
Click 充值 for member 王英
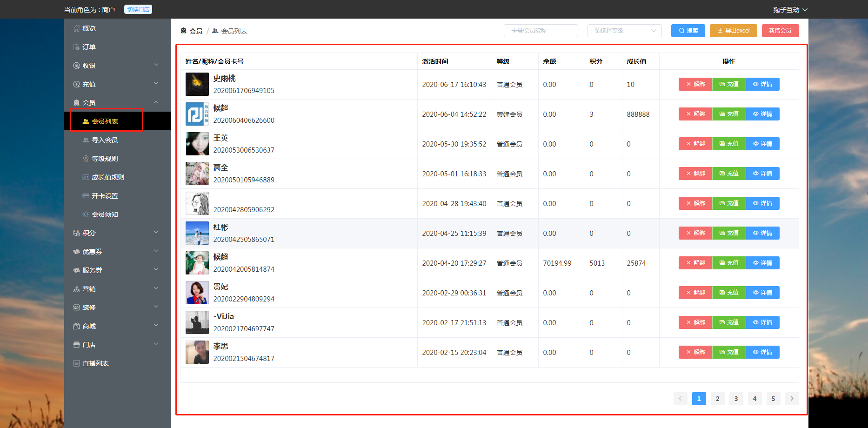[729, 144]
